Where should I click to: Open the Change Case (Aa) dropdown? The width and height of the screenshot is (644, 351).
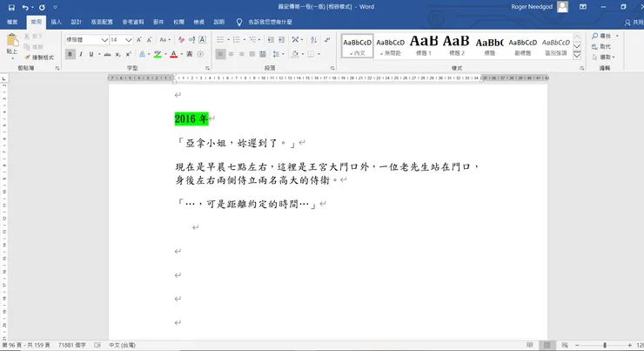point(164,40)
